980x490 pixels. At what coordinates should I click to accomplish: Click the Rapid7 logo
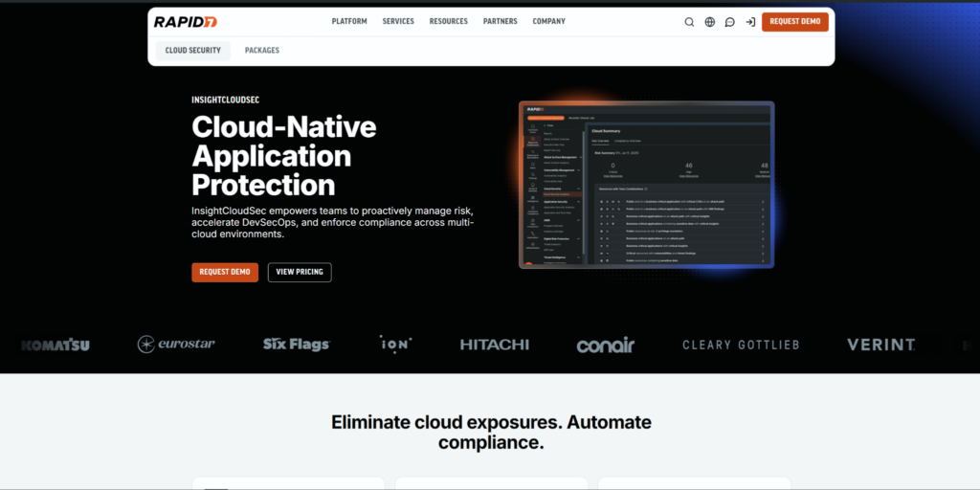coord(185,22)
